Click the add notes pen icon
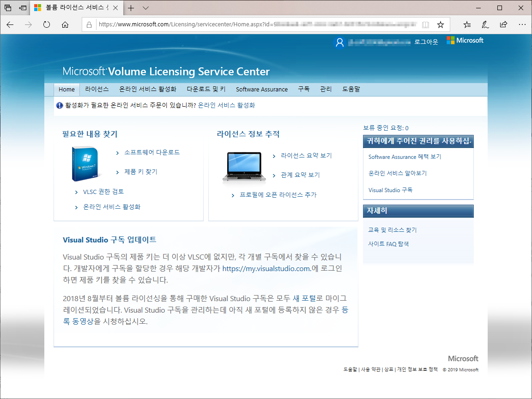Image resolution: width=532 pixels, height=399 pixels. point(485,24)
